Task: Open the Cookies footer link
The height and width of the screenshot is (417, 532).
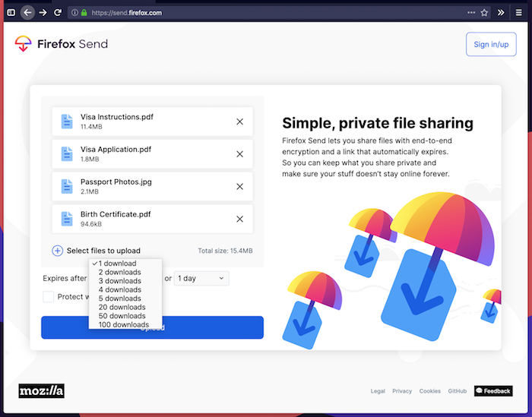Action: (x=430, y=391)
